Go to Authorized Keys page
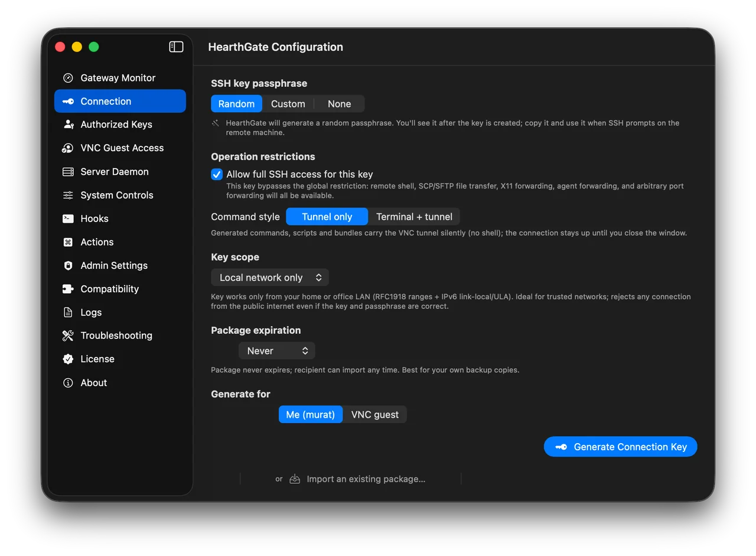This screenshot has width=756, height=556. [120, 125]
